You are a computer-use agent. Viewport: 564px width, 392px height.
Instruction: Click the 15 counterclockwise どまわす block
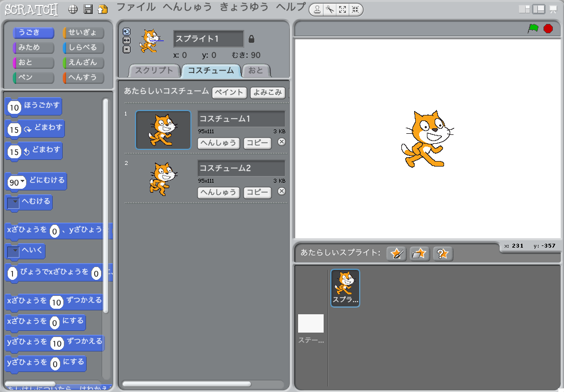34,151
